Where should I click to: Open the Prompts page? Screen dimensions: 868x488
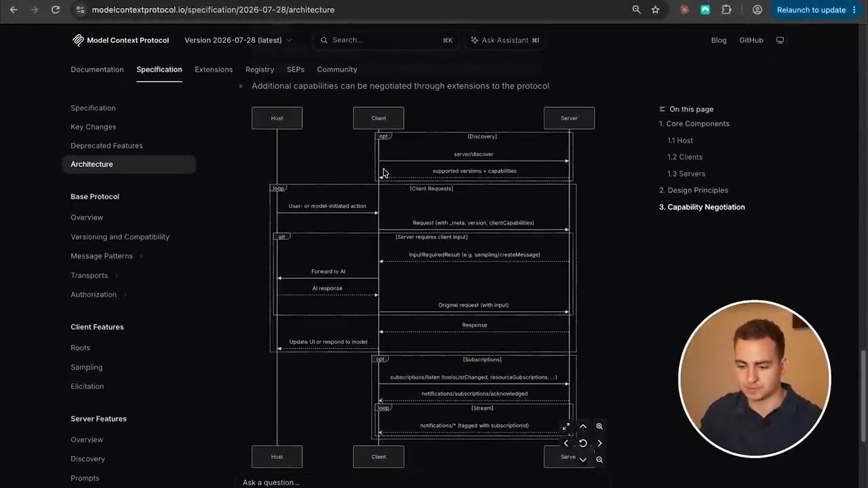coord(85,478)
